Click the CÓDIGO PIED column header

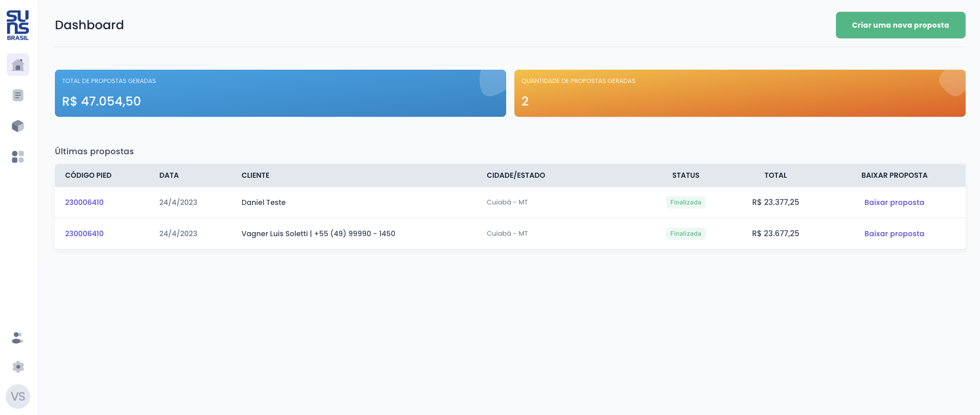pos(88,175)
